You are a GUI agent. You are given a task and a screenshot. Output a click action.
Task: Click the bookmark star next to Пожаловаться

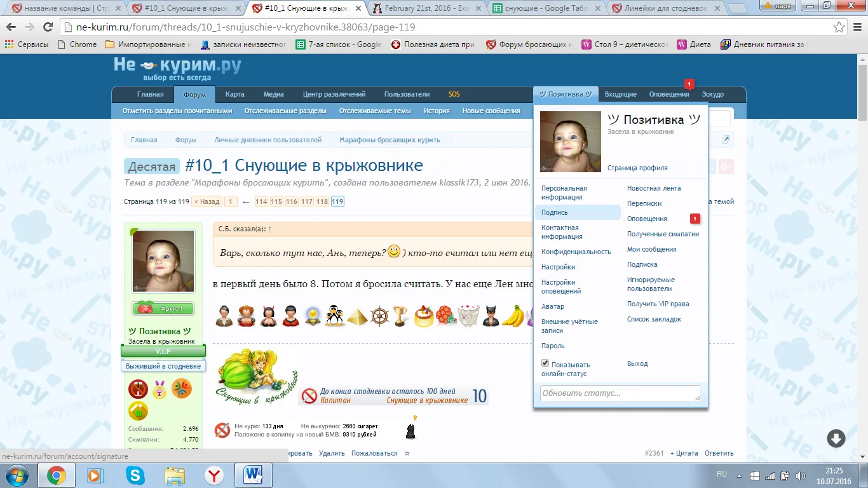click(407, 453)
